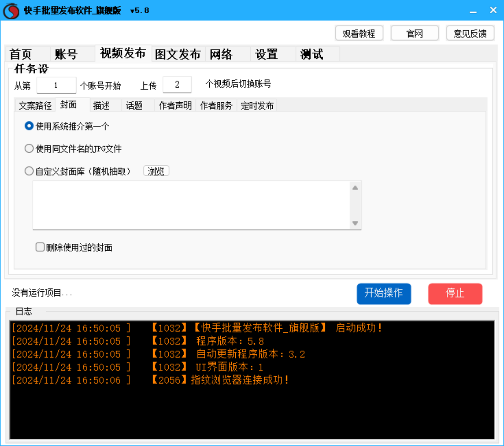
Task: Click the upload video count field
Action: click(177, 85)
